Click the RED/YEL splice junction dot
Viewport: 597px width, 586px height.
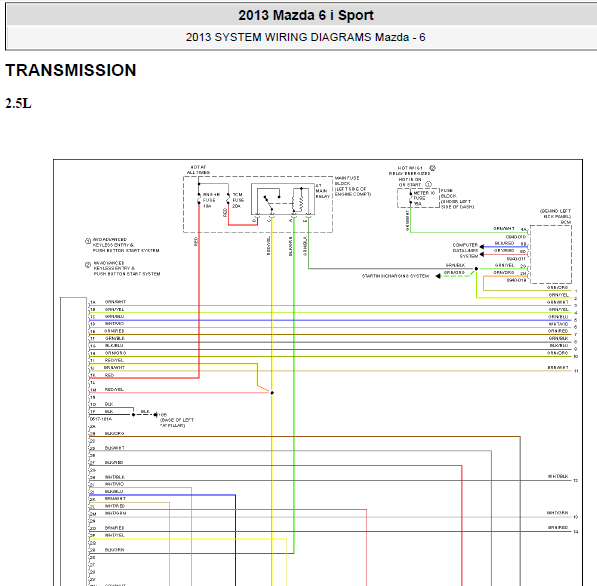(x=272, y=393)
